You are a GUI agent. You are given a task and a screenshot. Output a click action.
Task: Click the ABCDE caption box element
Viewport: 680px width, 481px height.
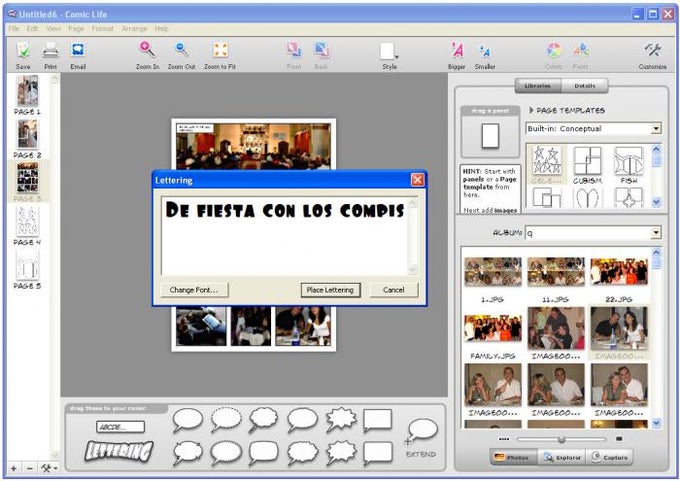click(120, 427)
